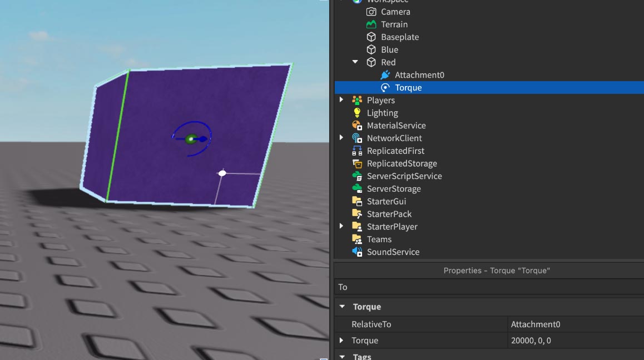Image resolution: width=644 pixels, height=360 pixels.
Task: Click the StarterPlayer folder icon
Action: [357, 227]
